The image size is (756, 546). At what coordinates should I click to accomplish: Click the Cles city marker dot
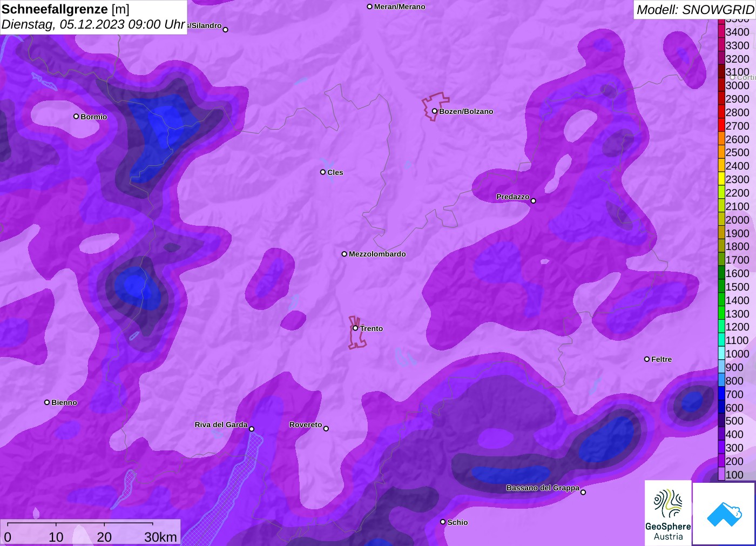(x=323, y=172)
